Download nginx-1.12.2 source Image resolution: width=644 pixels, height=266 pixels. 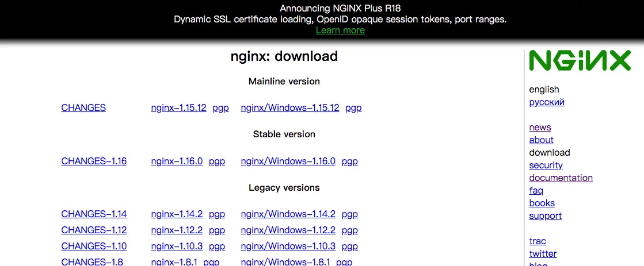click(x=177, y=230)
